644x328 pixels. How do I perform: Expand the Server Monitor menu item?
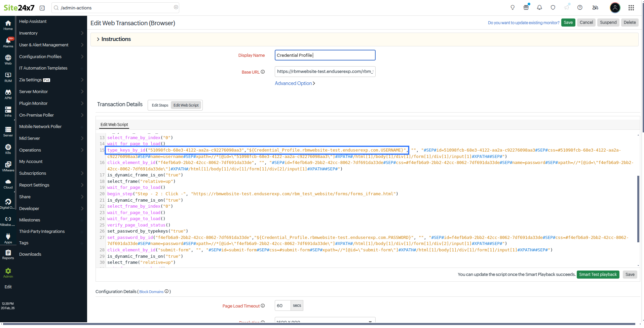[x=33, y=91]
